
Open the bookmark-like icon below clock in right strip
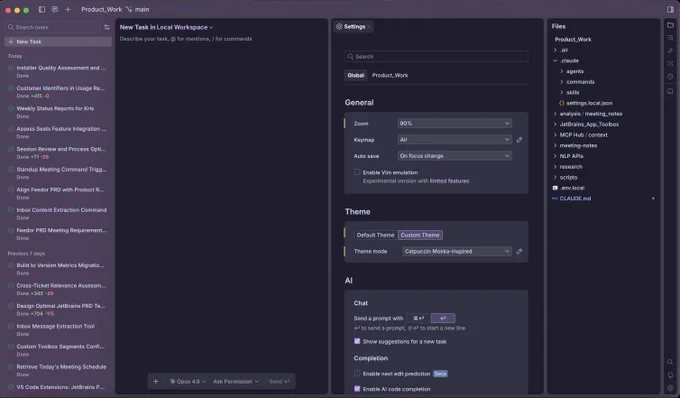[670, 91]
